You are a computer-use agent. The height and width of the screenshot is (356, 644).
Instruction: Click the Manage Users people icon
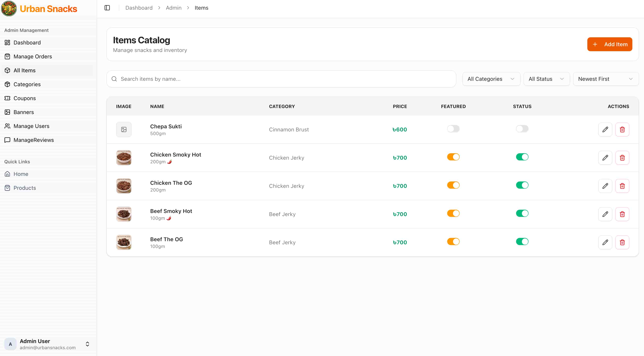[8, 126]
